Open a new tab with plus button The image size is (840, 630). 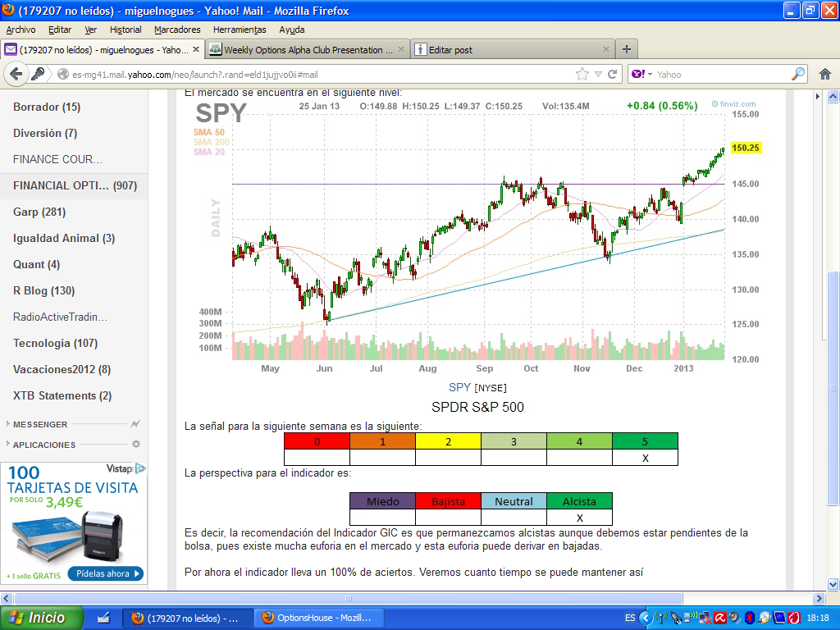click(626, 49)
